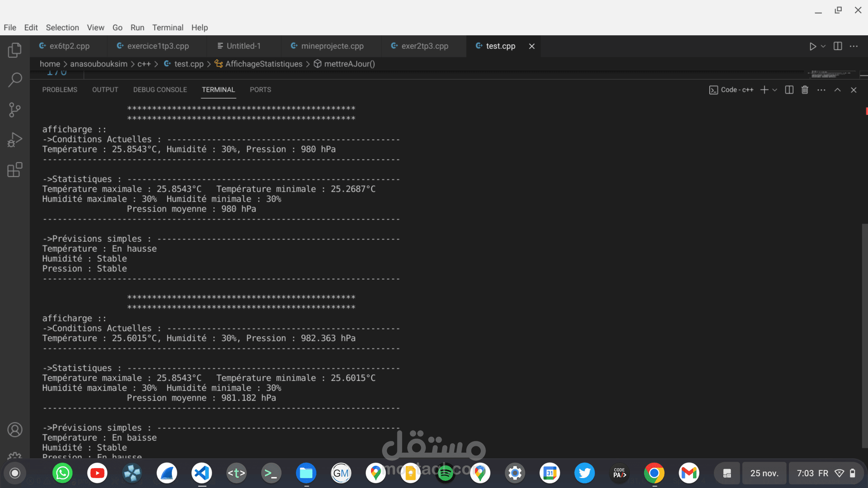Image resolution: width=868 pixels, height=488 pixels.
Task: Split the terminal panel
Action: (789, 90)
